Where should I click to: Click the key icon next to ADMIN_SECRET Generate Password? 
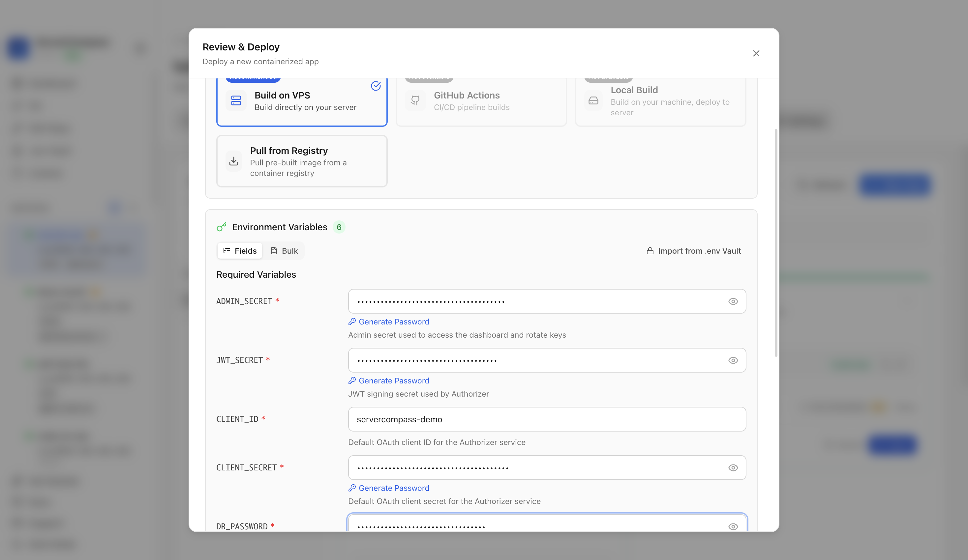point(352,321)
